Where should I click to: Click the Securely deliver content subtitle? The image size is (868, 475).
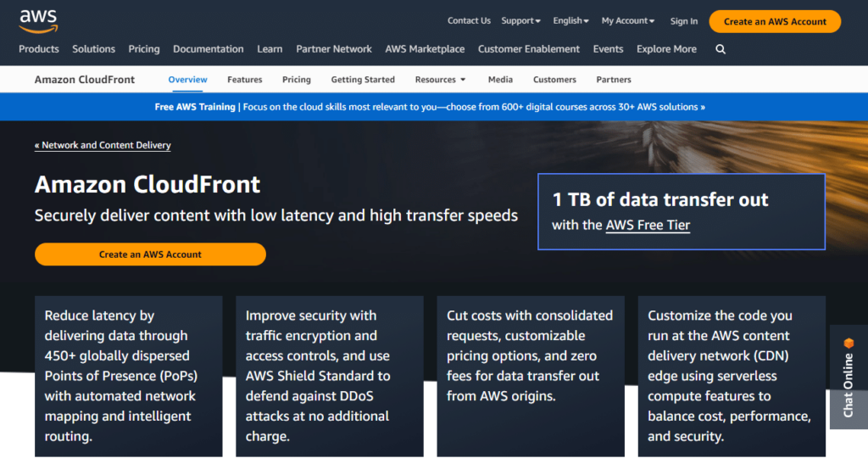coord(276,215)
